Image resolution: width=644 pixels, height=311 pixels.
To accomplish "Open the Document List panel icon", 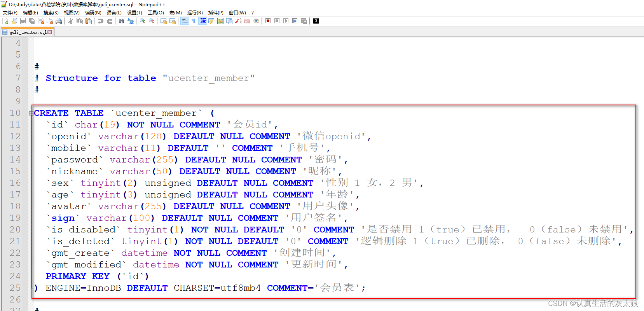I will (229, 21).
